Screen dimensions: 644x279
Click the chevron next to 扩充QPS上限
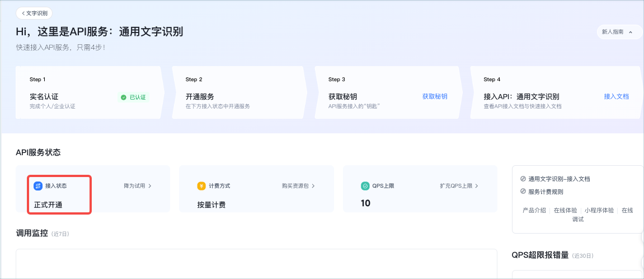477,186
